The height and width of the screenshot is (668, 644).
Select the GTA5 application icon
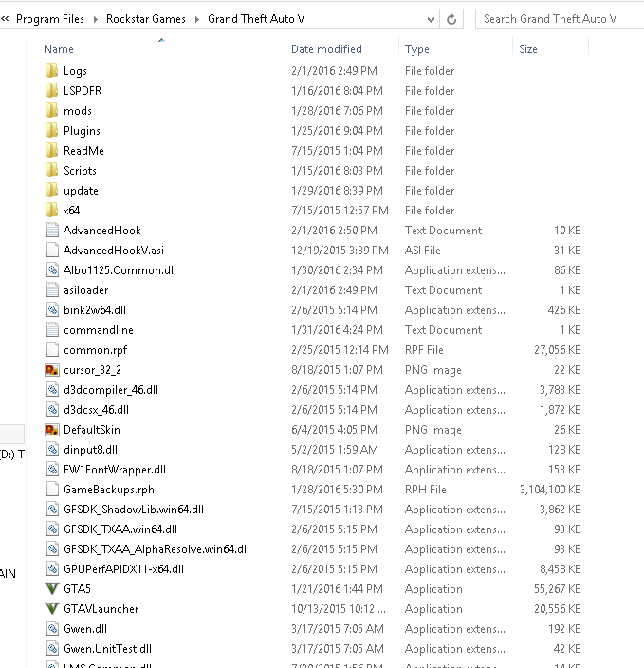coord(52,588)
